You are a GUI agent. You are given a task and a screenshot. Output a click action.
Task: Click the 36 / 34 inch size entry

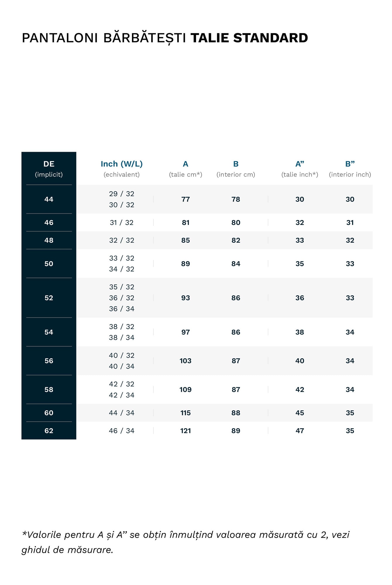tap(121, 309)
